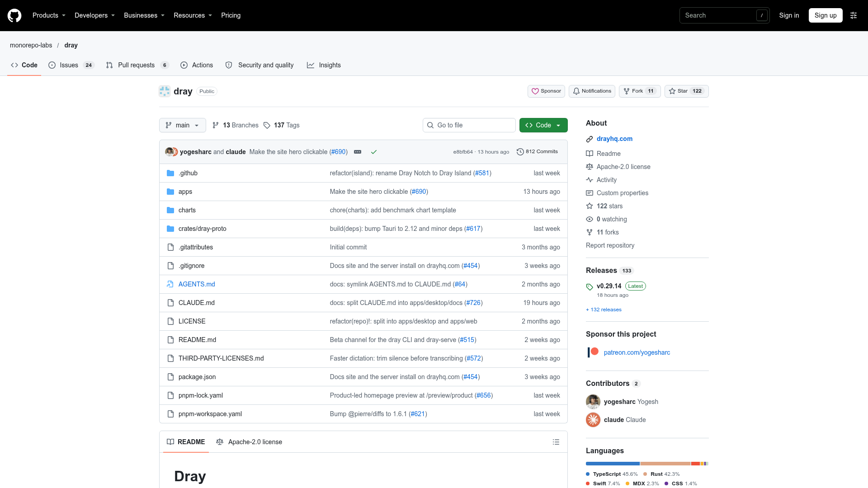Open the green Code dropdown button
Viewport: 868px width, 488px height.
543,125
